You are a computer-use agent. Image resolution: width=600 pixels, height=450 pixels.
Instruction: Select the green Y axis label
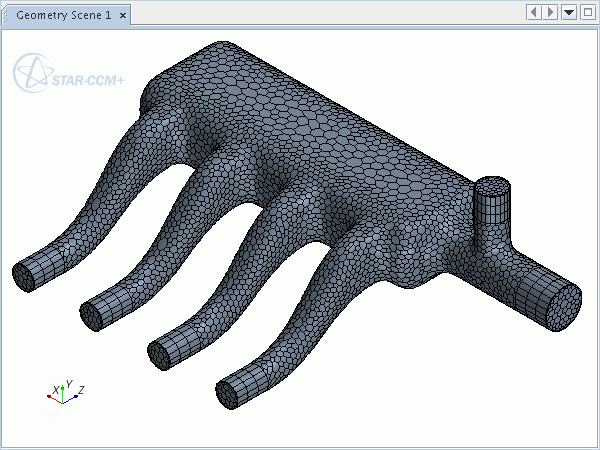[67, 382]
